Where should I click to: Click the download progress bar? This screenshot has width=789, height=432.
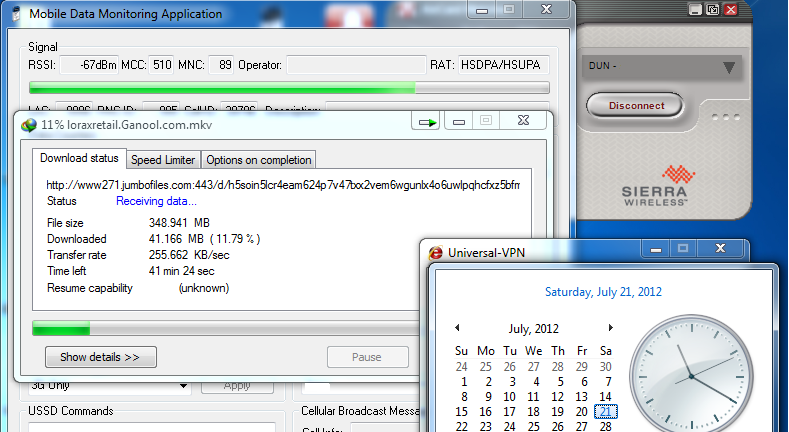pyautogui.click(x=225, y=328)
